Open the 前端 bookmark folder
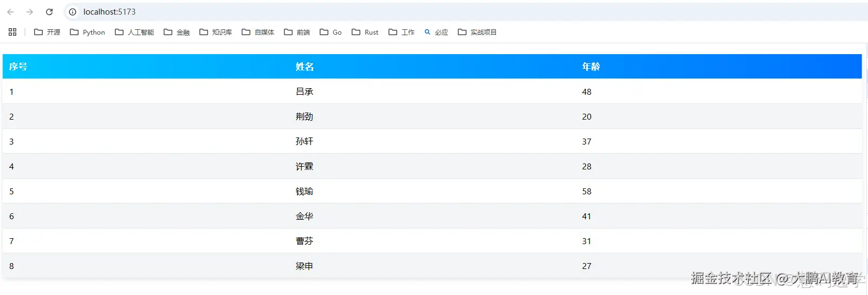868x295 pixels. click(297, 32)
